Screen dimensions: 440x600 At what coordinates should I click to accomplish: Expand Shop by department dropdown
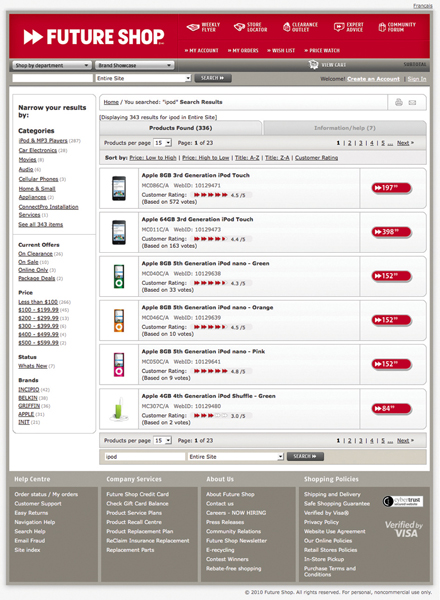coord(52,65)
